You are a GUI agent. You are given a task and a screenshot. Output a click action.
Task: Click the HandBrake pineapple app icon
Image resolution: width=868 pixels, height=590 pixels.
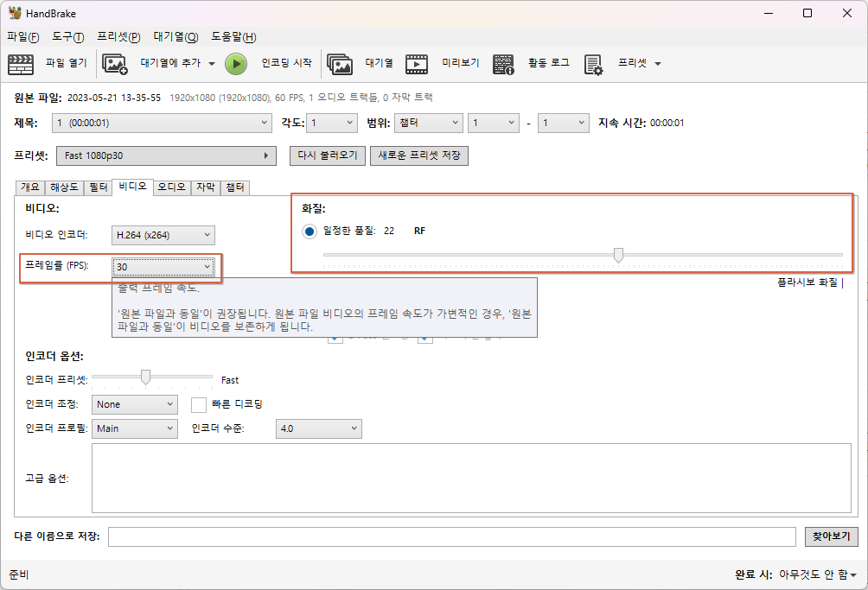point(15,13)
